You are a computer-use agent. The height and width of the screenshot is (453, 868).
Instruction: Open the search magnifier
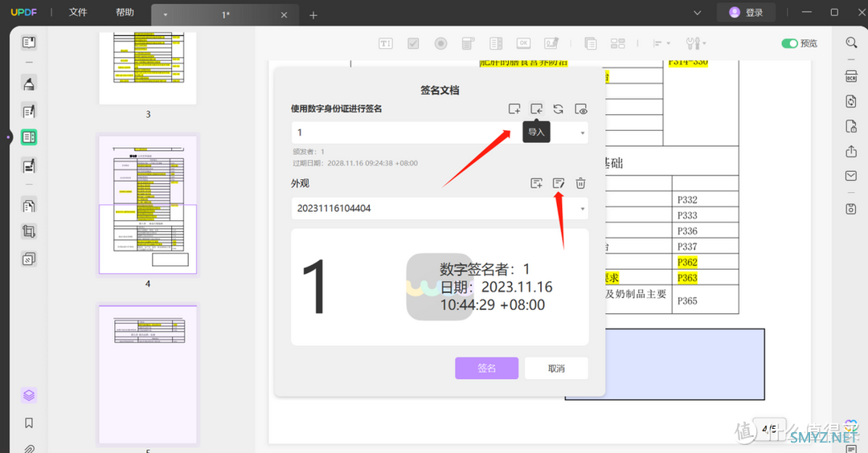click(x=851, y=42)
